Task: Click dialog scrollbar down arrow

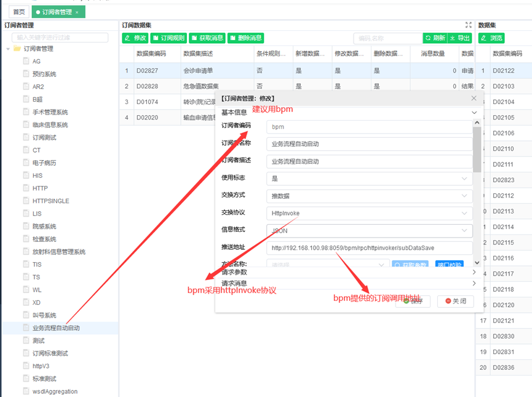Action: pos(477,263)
